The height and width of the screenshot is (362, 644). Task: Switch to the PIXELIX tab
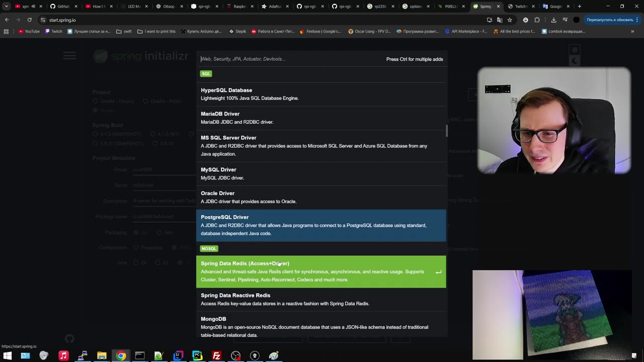point(450,7)
